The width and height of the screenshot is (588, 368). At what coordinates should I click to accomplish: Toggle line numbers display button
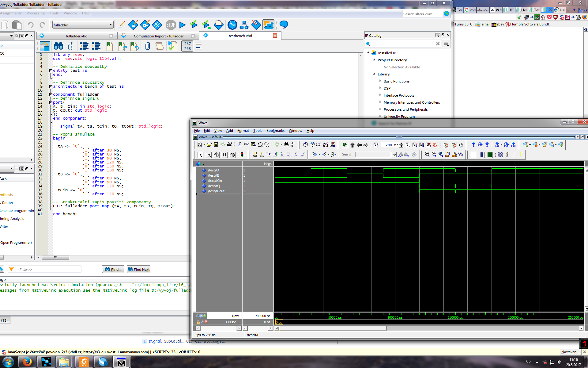click(187, 46)
